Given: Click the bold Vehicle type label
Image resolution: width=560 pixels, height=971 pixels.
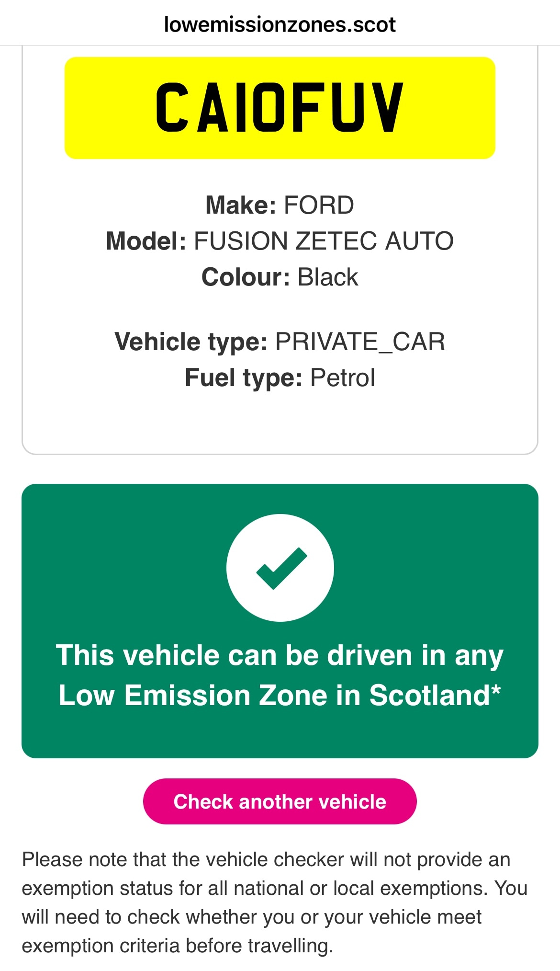Looking at the screenshot, I should pyautogui.click(x=191, y=342).
